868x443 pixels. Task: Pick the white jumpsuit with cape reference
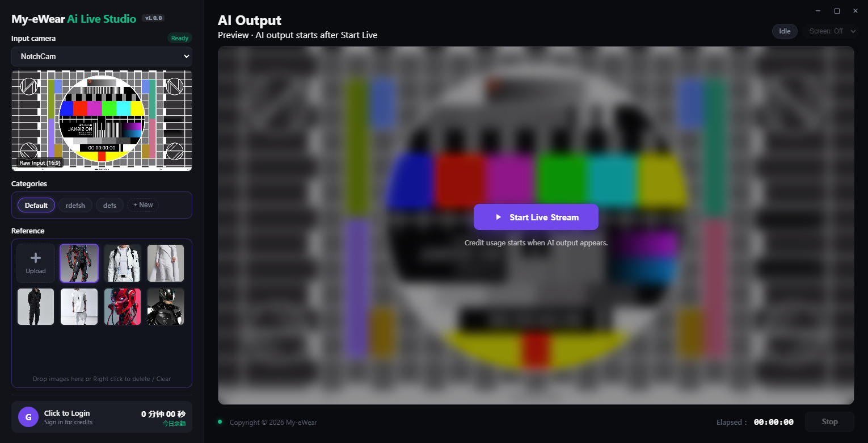click(x=166, y=263)
